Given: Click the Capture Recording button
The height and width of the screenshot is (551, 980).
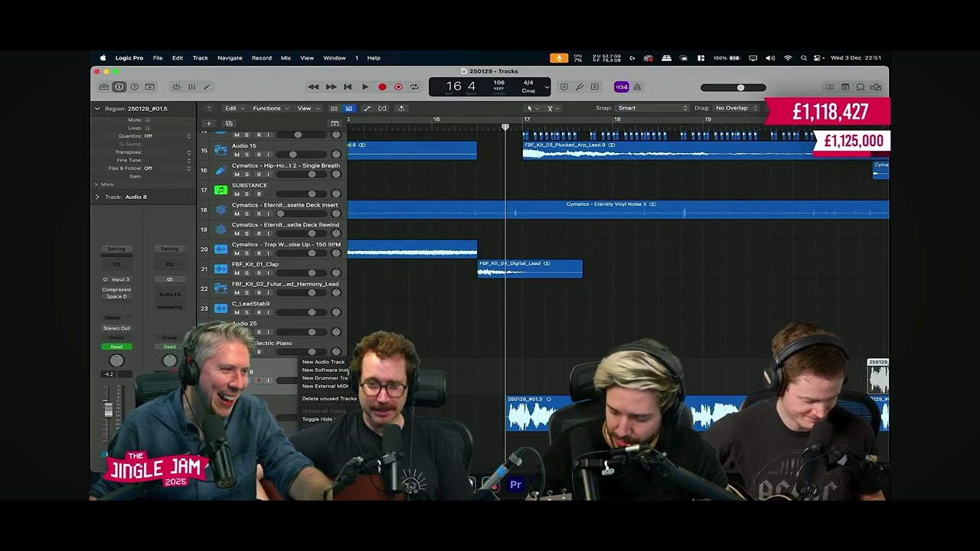Looking at the screenshot, I should (x=398, y=87).
